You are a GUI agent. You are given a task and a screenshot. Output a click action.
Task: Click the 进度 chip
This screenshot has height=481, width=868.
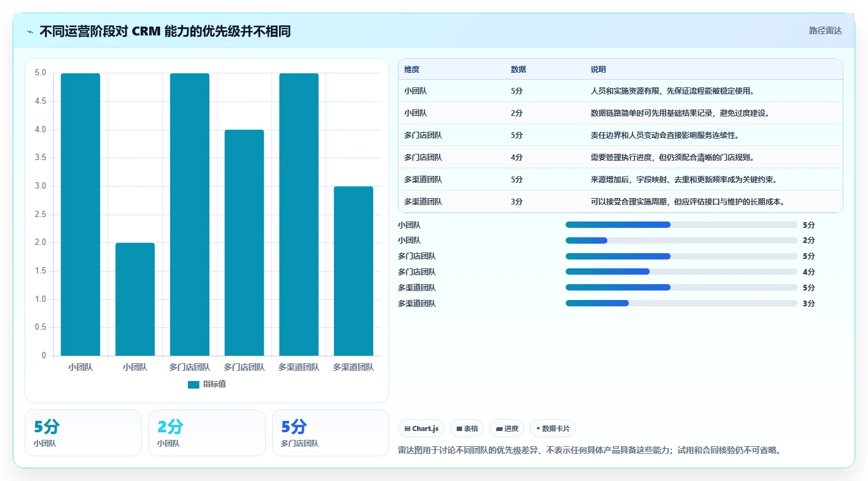tap(507, 428)
